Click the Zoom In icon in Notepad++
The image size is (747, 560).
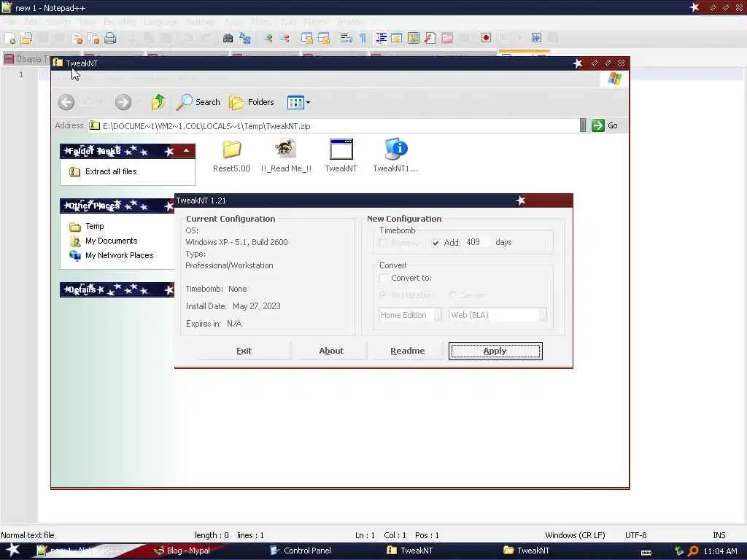[x=268, y=38]
